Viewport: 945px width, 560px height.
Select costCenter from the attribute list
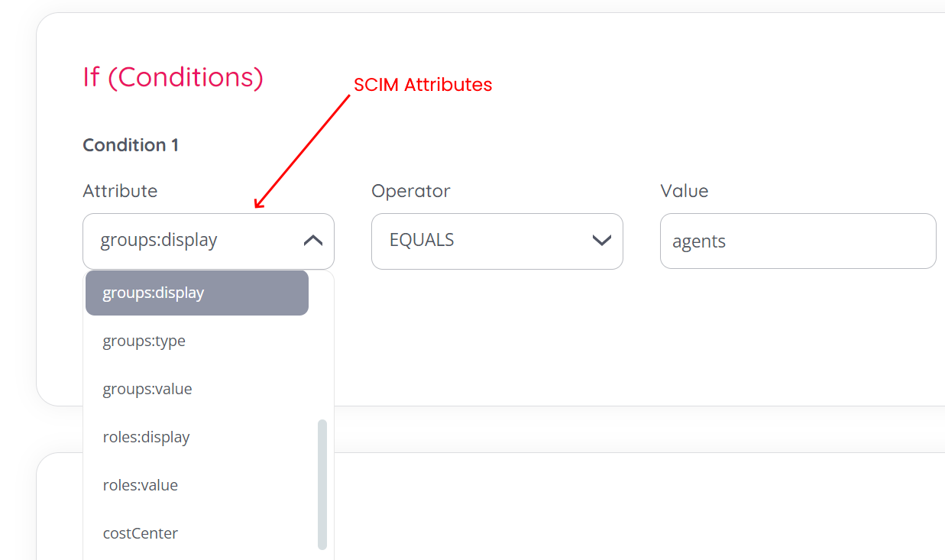(x=141, y=533)
